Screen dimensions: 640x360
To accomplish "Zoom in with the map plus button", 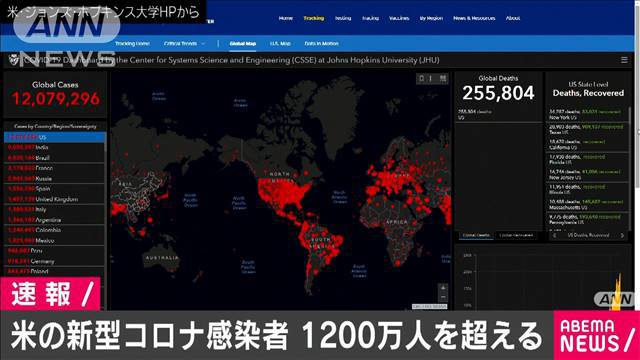I will [x=443, y=288].
